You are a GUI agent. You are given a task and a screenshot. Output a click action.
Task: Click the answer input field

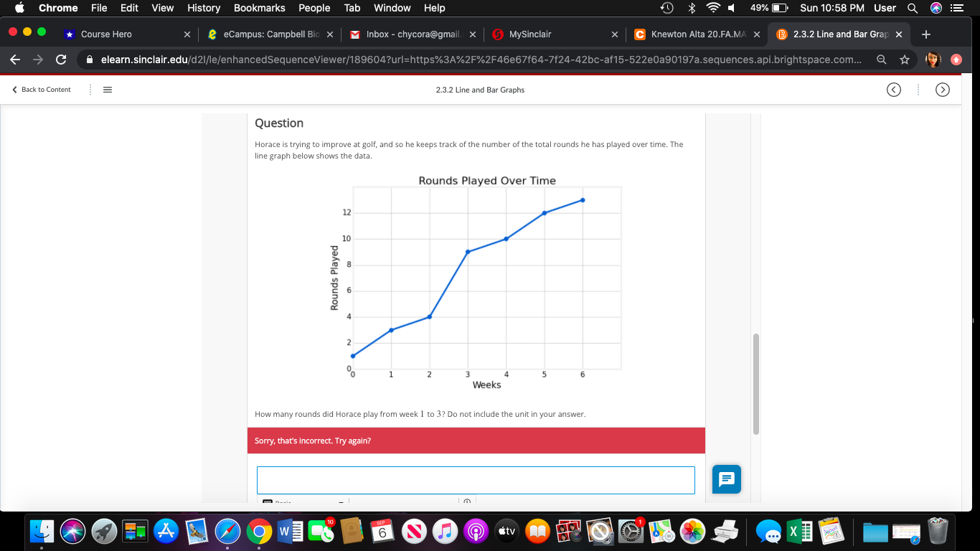[x=476, y=480]
